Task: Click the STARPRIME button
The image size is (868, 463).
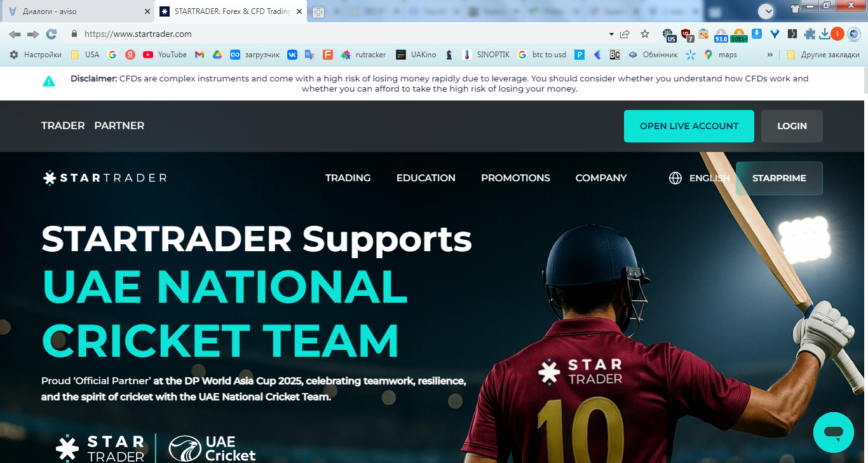Action: (779, 178)
